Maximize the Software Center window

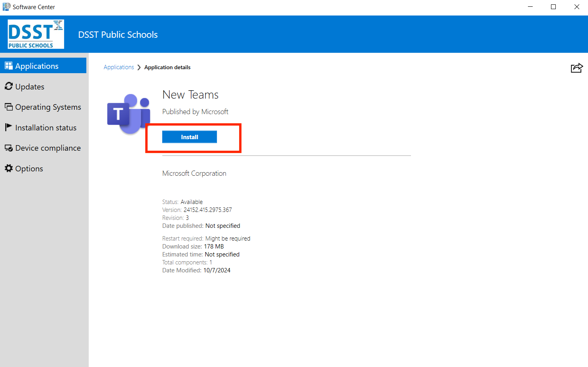553,7
